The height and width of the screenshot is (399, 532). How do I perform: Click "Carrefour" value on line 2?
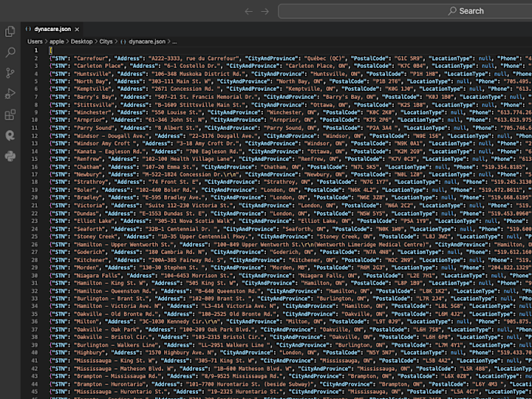pyautogui.click(x=91, y=58)
